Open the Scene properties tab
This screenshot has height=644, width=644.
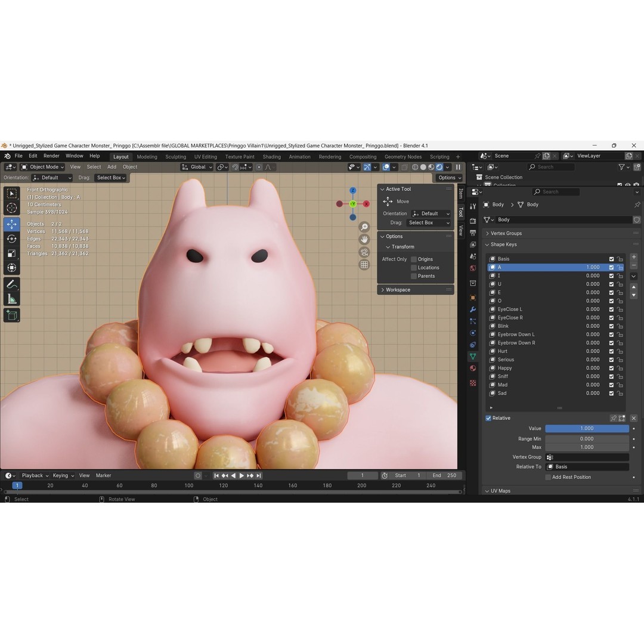coord(473,256)
